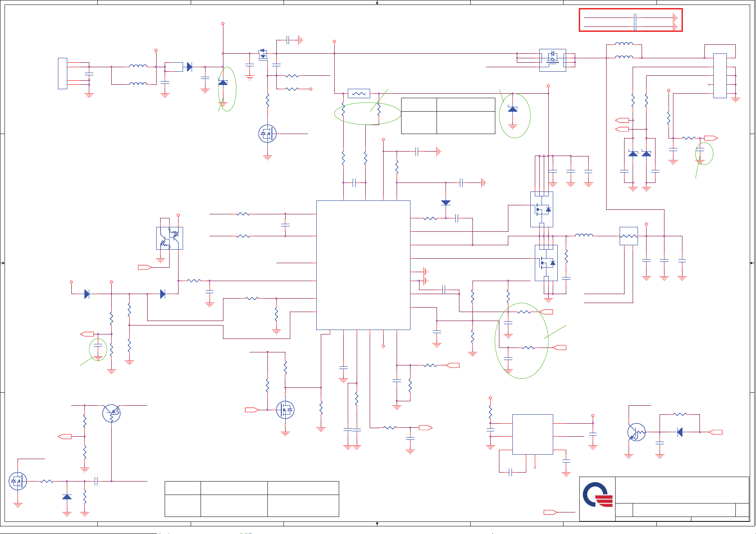The image size is (756, 534).
Task: Select the boxed sense resistor after the output inductor
Action: (x=628, y=236)
